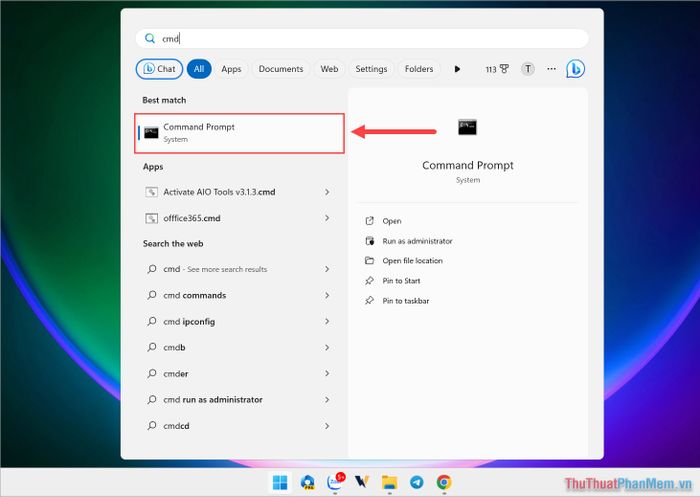The height and width of the screenshot is (497, 700).
Task: Switch to the Settings filter tab
Action: [x=371, y=69]
